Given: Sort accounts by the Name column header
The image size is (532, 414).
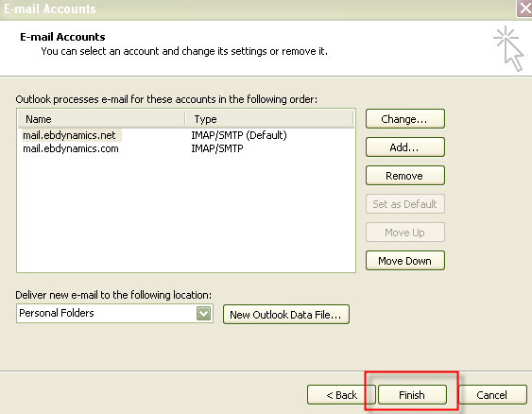Looking at the screenshot, I should click(101, 119).
